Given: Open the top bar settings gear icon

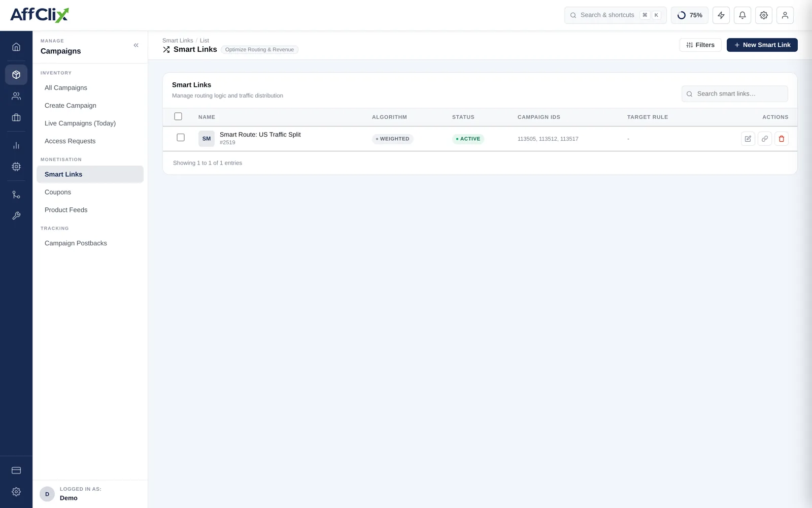Looking at the screenshot, I should coord(764,15).
